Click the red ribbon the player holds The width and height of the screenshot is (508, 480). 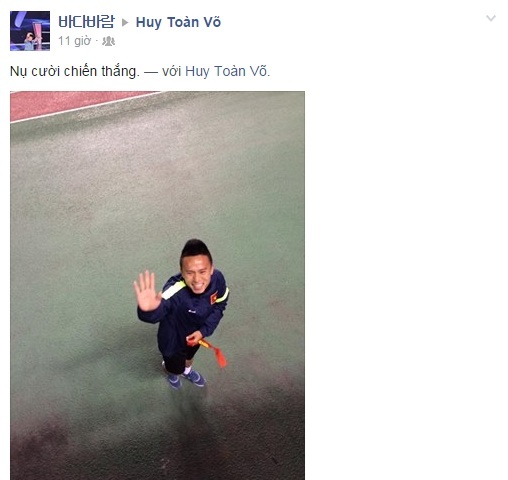(208, 351)
